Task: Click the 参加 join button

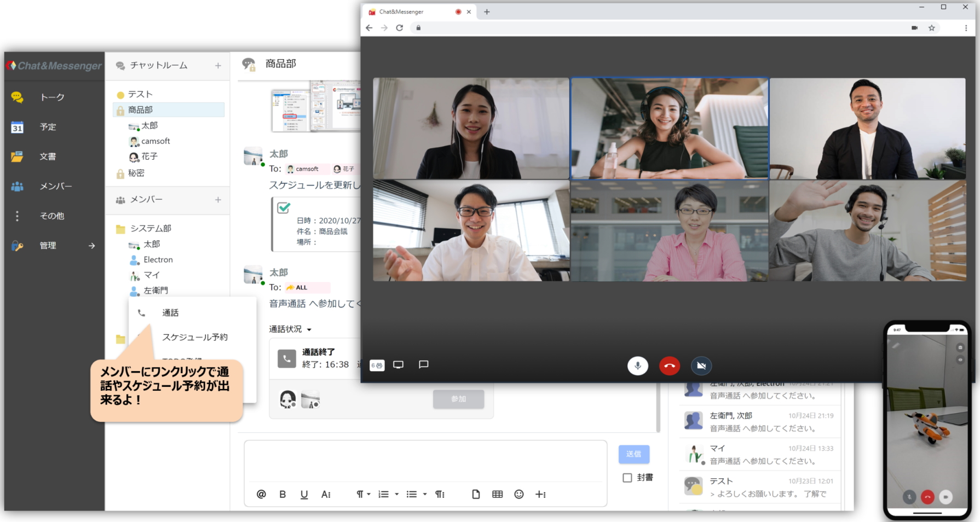Action: [458, 399]
